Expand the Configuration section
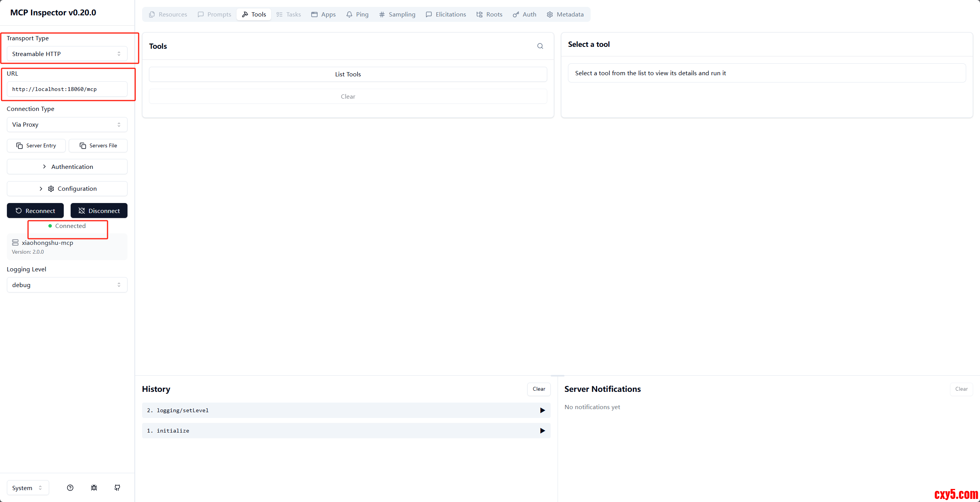This screenshot has height=502, width=980. pyautogui.click(x=67, y=188)
